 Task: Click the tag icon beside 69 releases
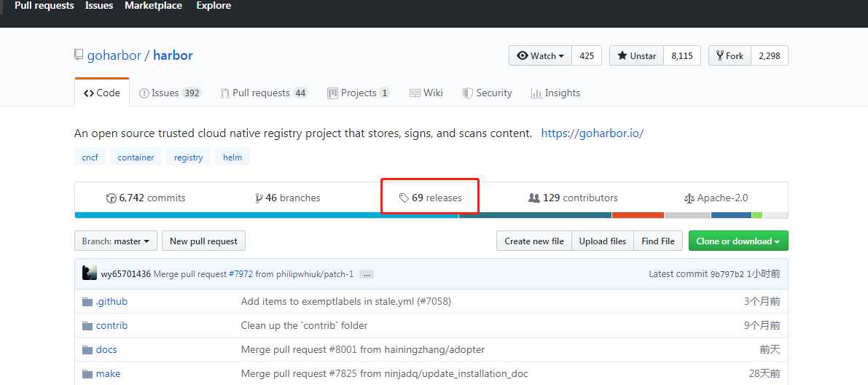[x=404, y=198]
